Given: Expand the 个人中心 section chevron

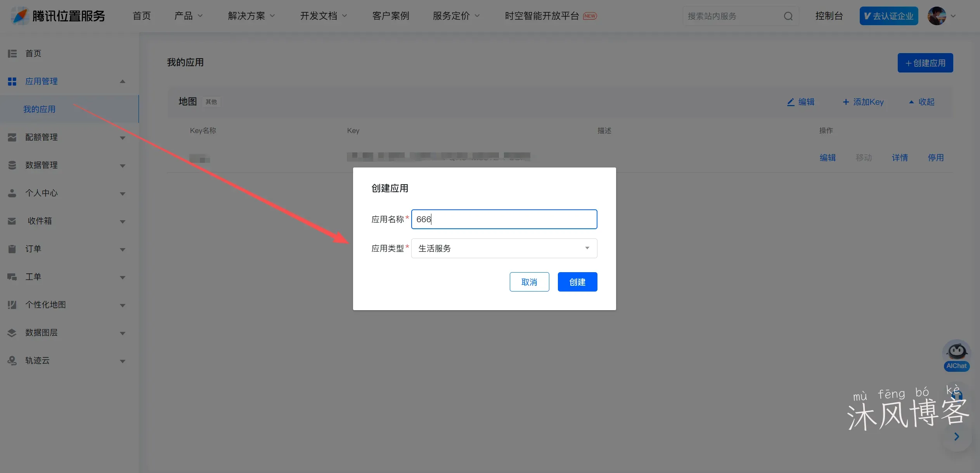Looking at the screenshot, I should (x=122, y=193).
